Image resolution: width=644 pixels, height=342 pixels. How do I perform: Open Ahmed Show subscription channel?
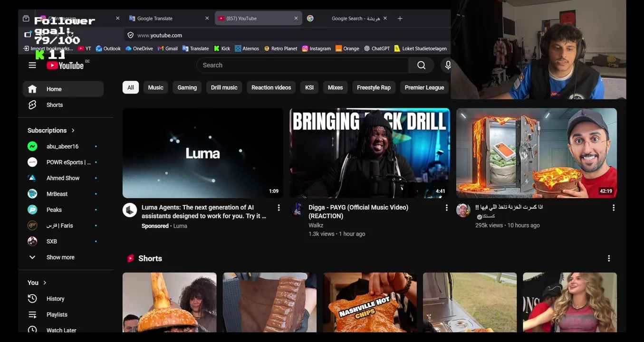(63, 178)
